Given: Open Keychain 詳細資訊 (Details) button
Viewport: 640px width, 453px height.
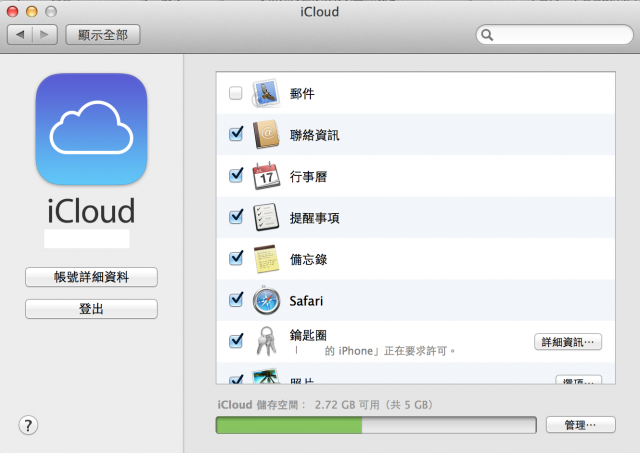Looking at the screenshot, I should pyautogui.click(x=568, y=342).
